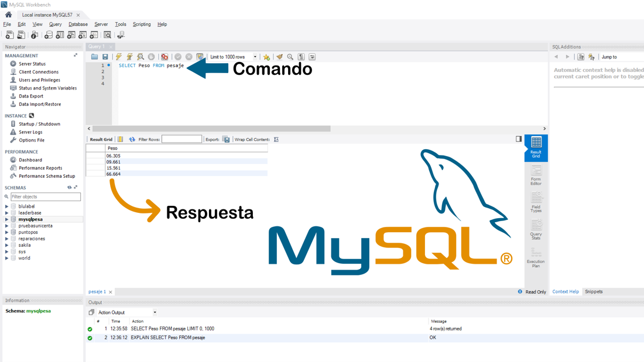This screenshot has width=644, height=362.
Task: Switch to Snippets tab
Action: (594, 291)
